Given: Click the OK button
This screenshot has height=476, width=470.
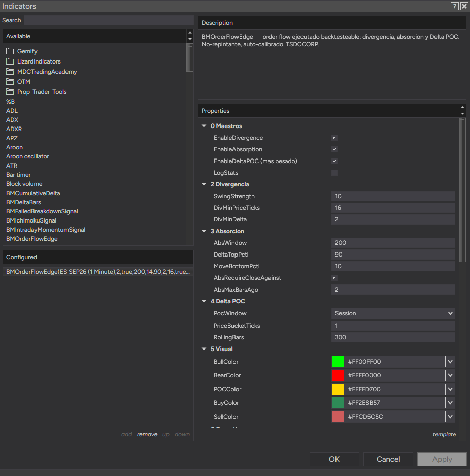Looking at the screenshot, I should coord(334,459).
